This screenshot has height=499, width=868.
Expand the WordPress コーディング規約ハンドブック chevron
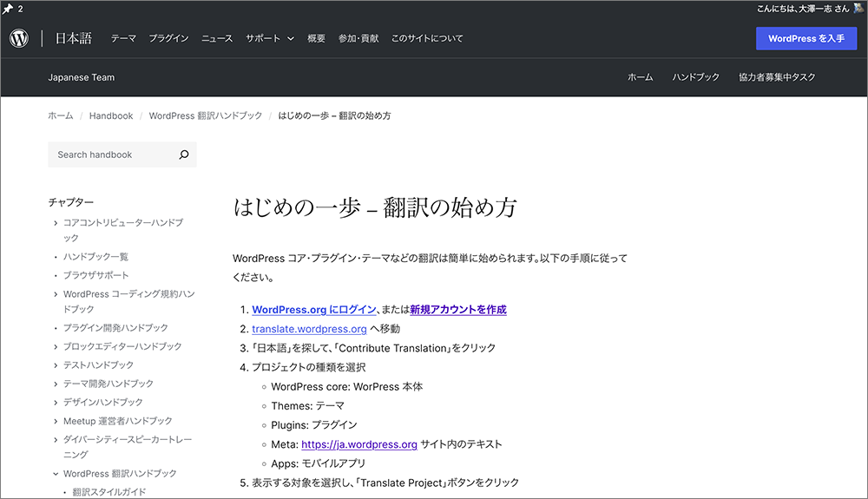pyautogui.click(x=56, y=294)
